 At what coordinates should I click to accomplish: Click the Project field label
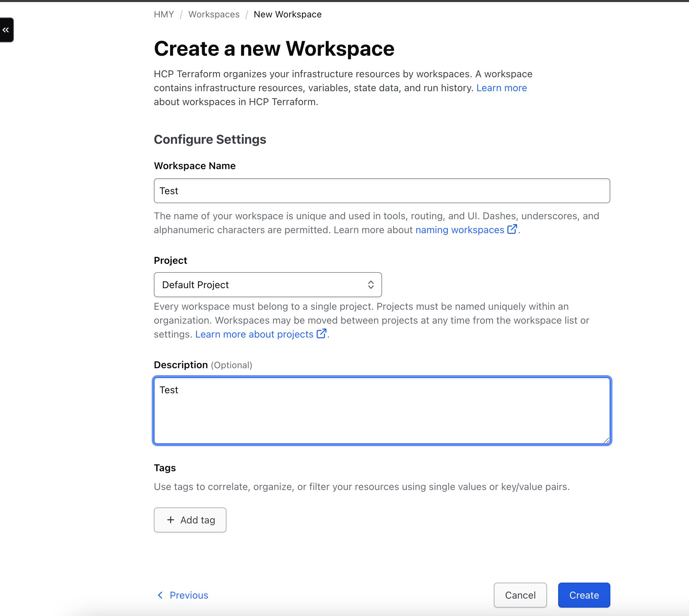[170, 260]
